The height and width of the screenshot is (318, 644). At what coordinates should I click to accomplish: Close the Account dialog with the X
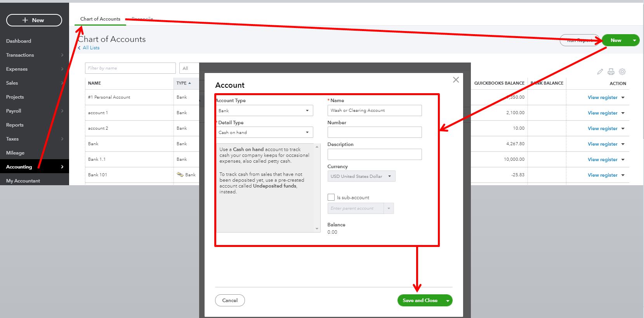pos(456,80)
